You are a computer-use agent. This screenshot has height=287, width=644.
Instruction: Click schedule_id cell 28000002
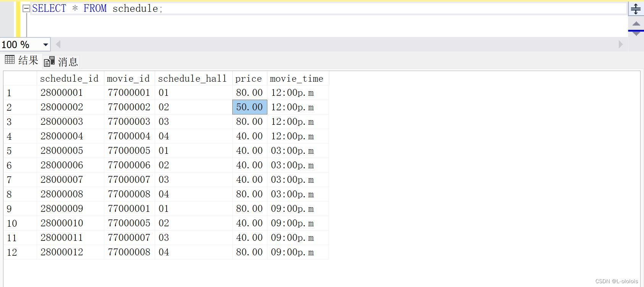click(x=70, y=107)
